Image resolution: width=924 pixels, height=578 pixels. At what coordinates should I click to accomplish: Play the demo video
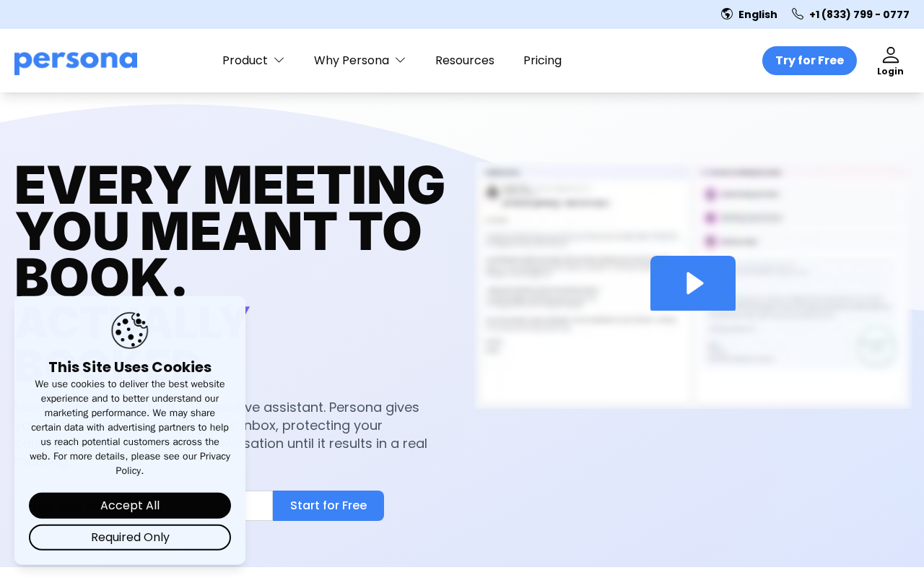693,283
